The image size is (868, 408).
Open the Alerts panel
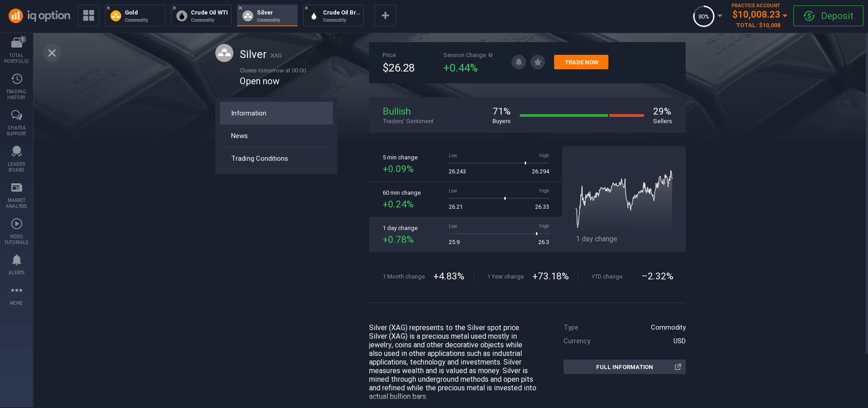(x=16, y=264)
